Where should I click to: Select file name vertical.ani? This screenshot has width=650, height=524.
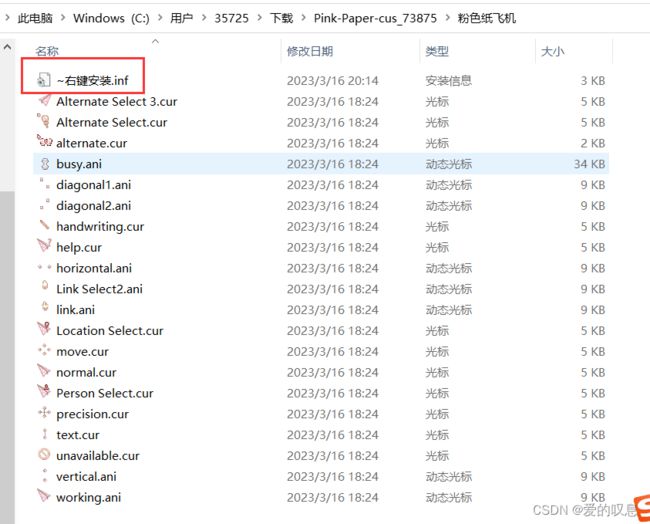tap(86, 476)
